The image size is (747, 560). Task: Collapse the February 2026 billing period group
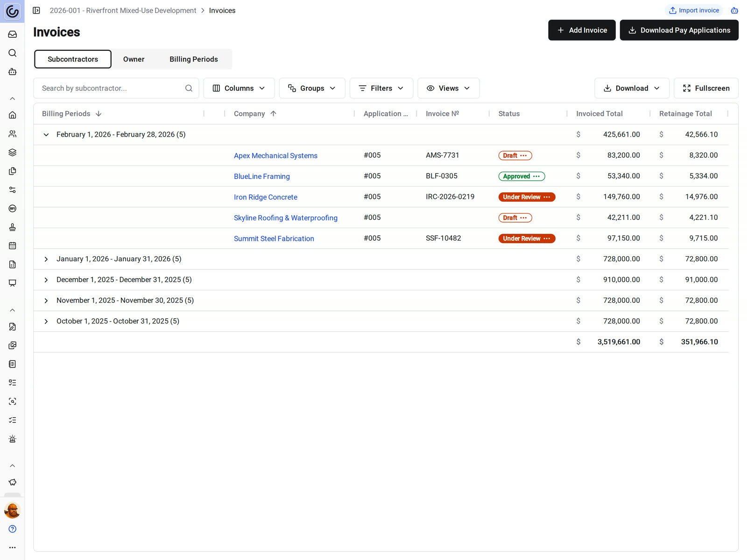[x=46, y=135]
